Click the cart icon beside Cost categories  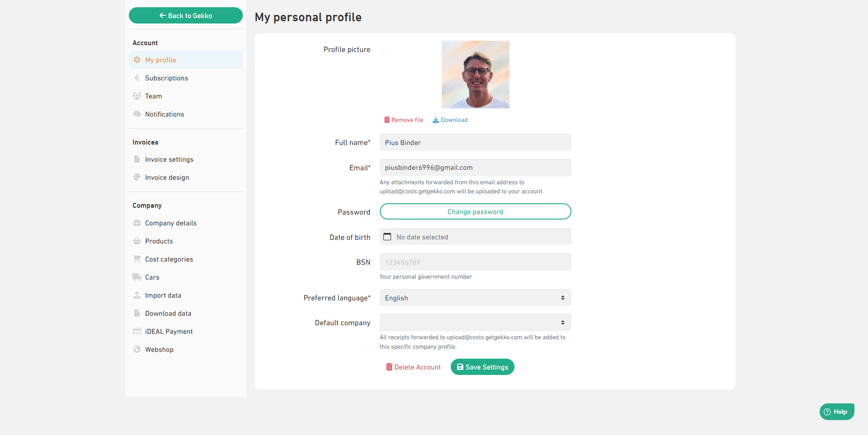(x=137, y=259)
